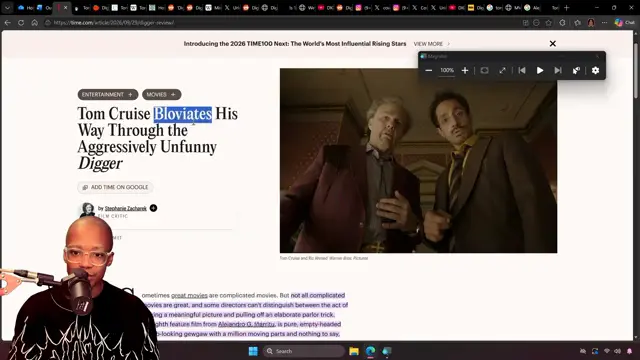This screenshot has height=360, width=640.
Task: Open the Alejandro G. Iñárritu link
Action: point(246,324)
